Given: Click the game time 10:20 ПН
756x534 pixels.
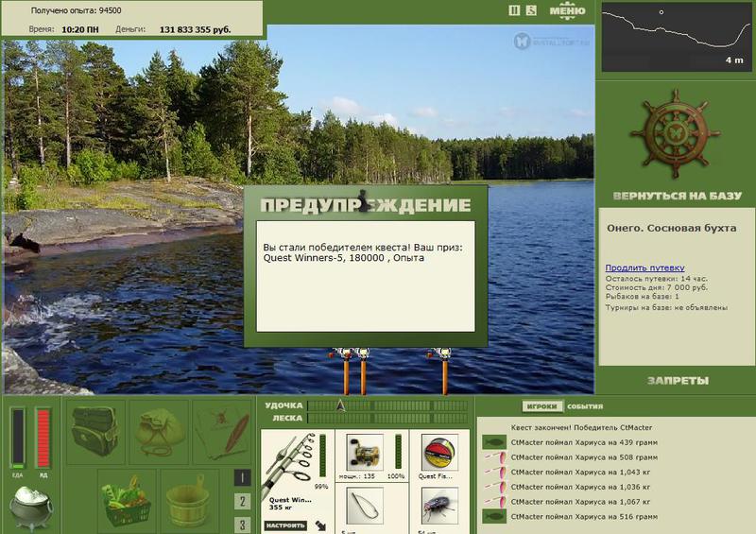Looking at the screenshot, I should (80, 29).
